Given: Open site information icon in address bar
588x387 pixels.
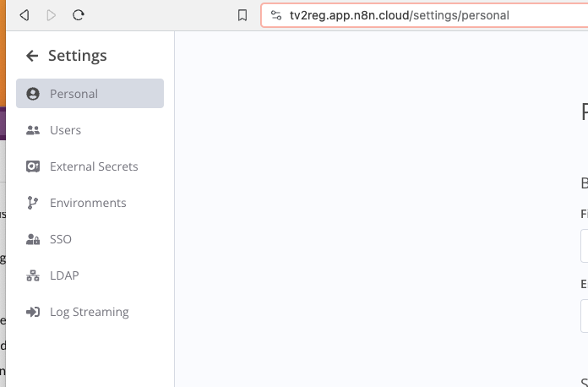Looking at the screenshot, I should (x=275, y=15).
